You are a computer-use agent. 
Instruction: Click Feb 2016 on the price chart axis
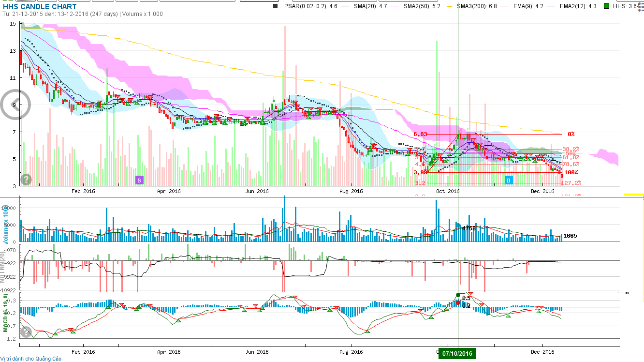pos(83,191)
